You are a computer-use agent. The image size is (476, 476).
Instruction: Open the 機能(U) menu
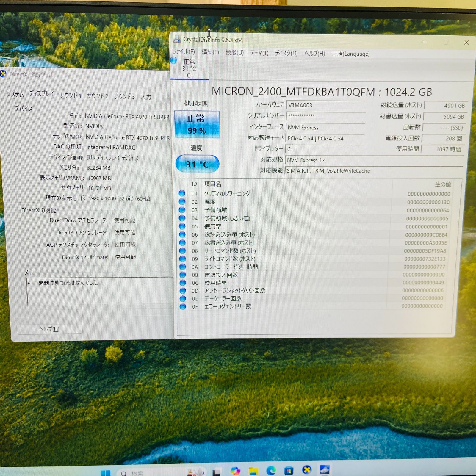pos(235,53)
